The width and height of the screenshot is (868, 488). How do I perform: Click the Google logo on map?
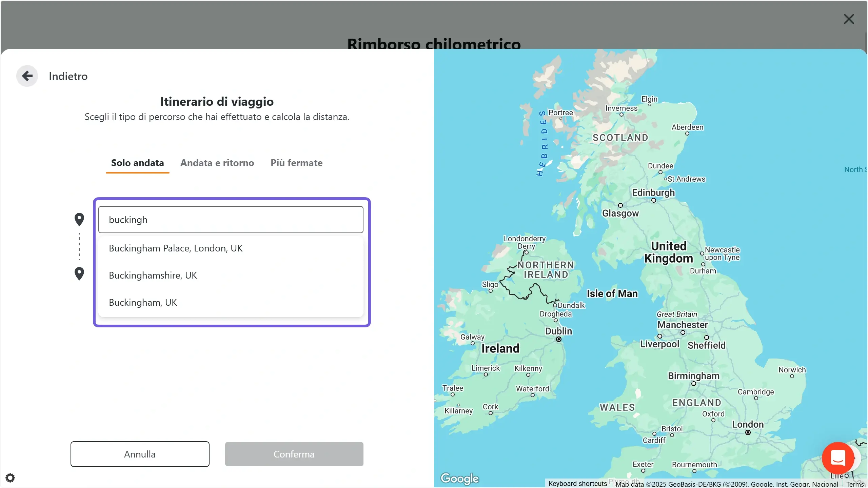(459, 478)
